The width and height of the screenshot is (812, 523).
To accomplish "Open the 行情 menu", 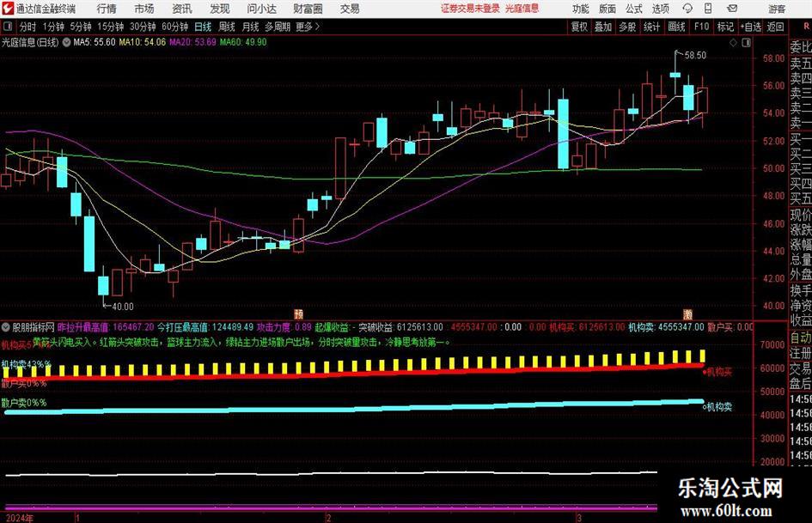I will [107, 9].
